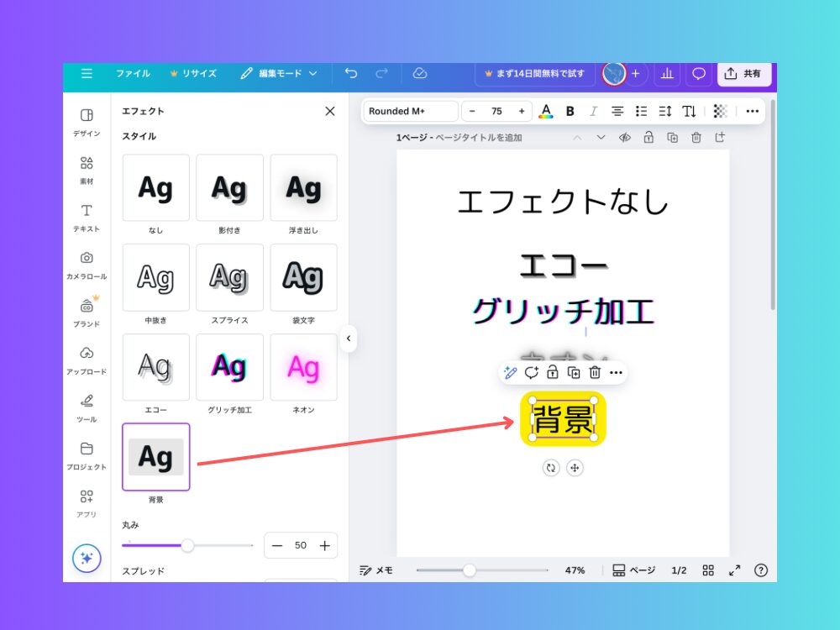Expand the 編集モード dropdown

279,73
